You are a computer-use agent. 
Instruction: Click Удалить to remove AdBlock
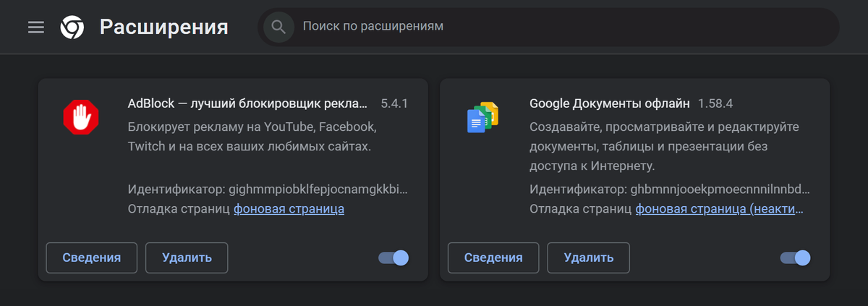(x=187, y=258)
